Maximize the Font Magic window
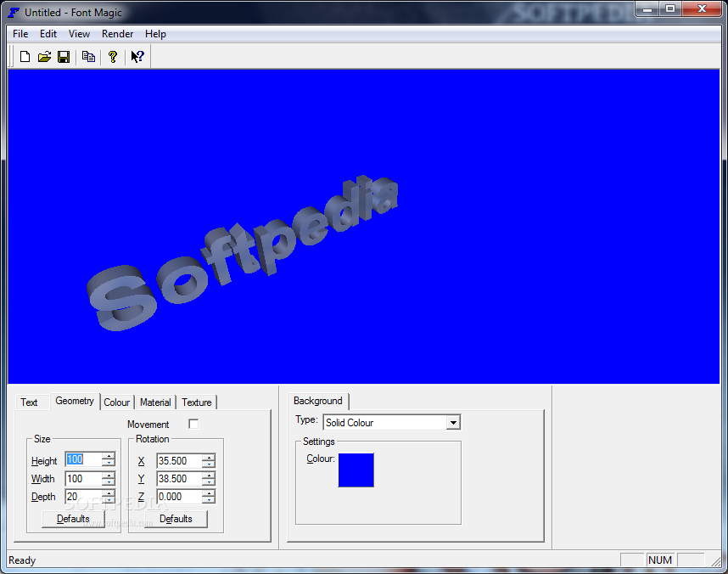 pos(670,8)
